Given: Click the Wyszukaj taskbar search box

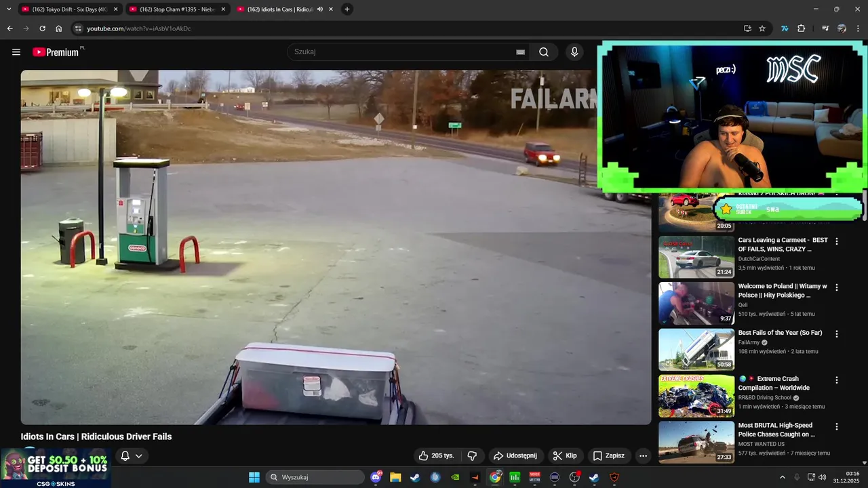Looking at the screenshot, I should [x=315, y=477].
